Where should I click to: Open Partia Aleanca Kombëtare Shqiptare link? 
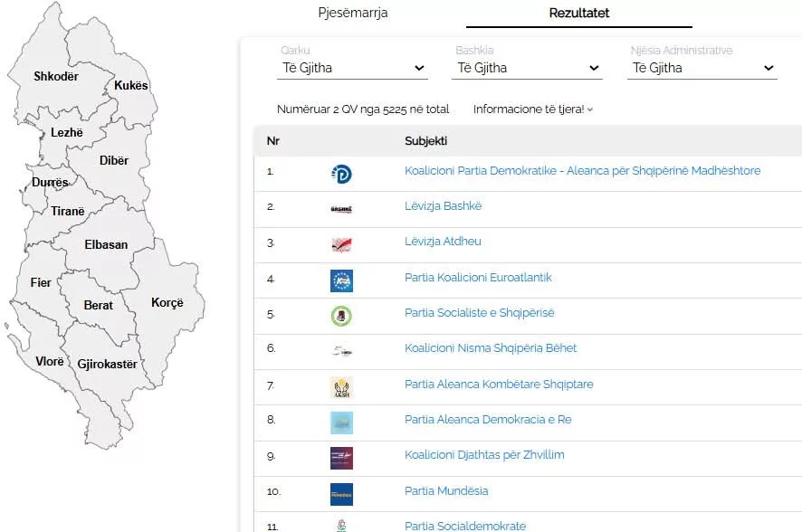[499, 385]
